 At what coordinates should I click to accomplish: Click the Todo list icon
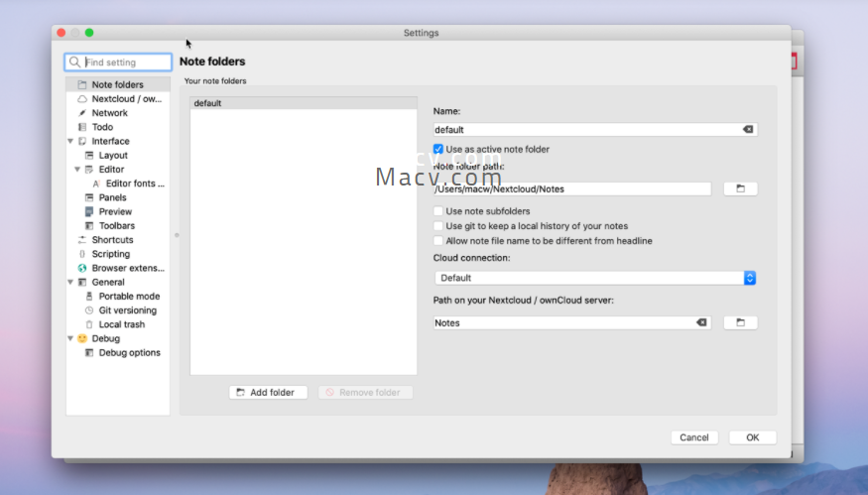tap(82, 127)
